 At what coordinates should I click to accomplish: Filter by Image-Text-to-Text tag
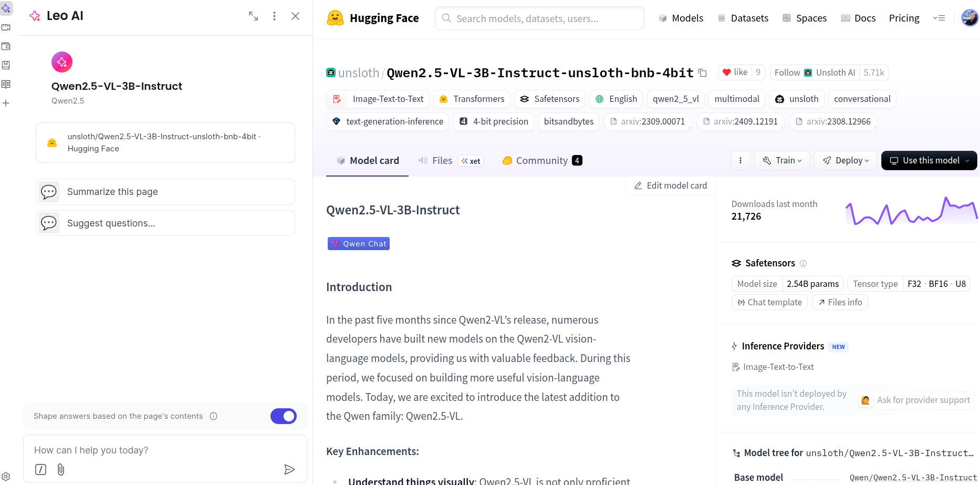378,99
